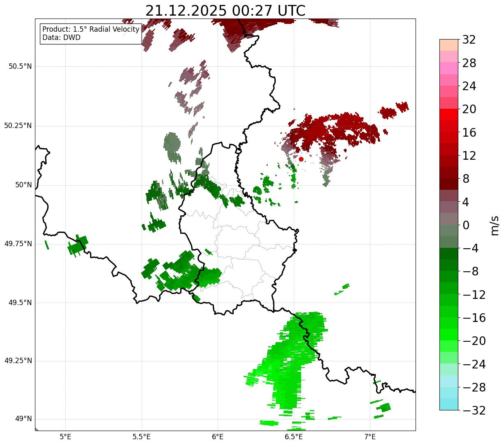Image resolution: width=504 pixels, height=445 pixels.
Task: Click the 49.5°N latitude label
Action: pyautogui.click(x=20, y=303)
